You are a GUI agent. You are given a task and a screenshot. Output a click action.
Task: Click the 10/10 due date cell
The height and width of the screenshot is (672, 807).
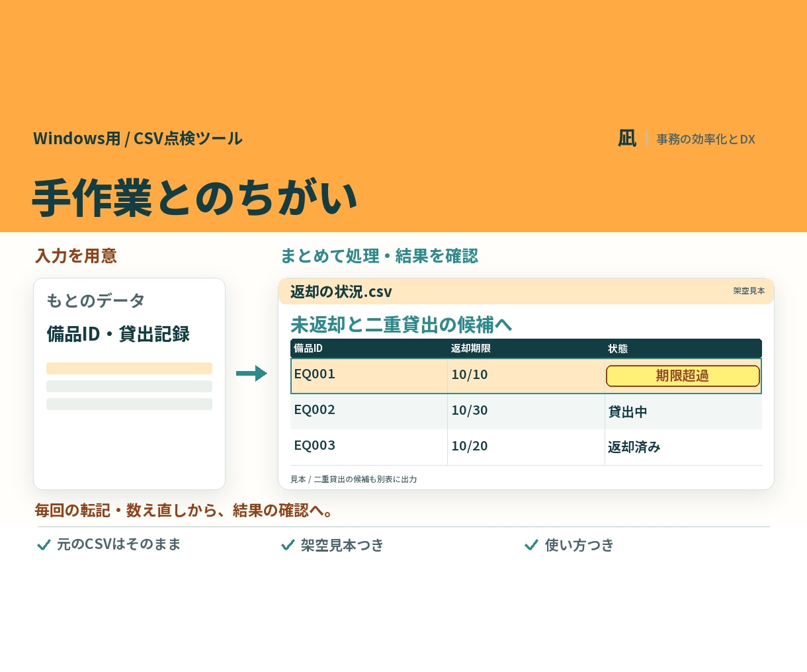[x=526, y=376]
